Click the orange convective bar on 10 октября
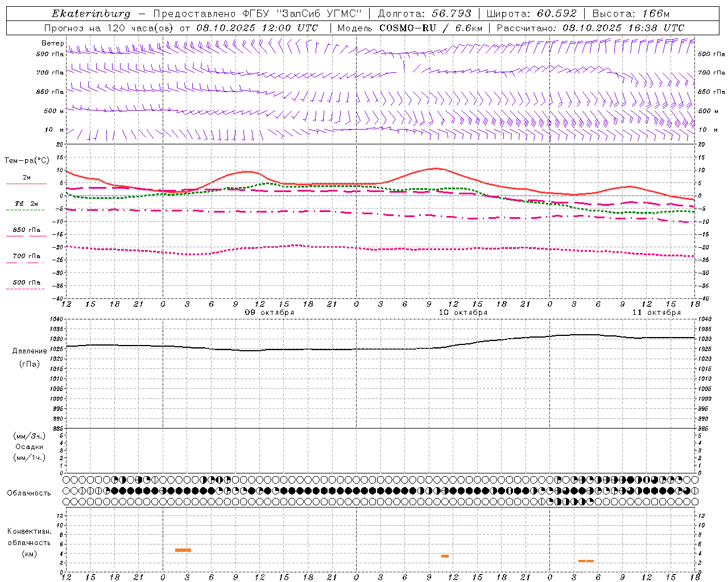 point(445,556)
